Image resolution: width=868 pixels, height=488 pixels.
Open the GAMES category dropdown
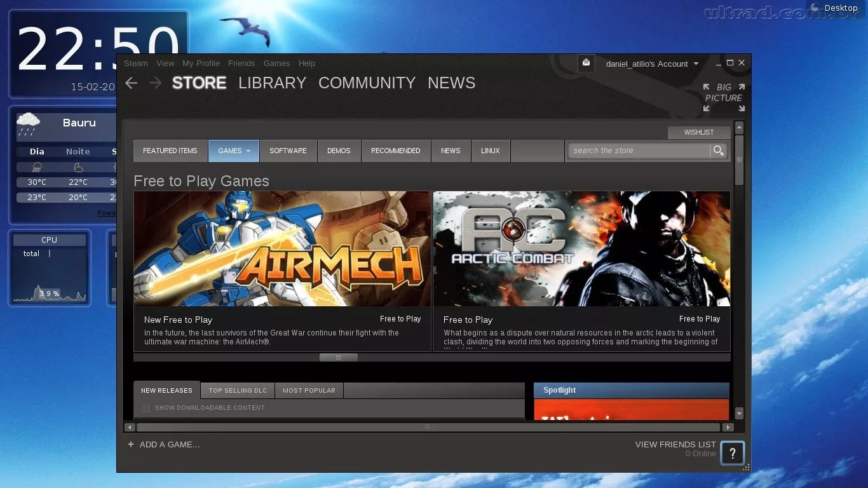(x=233, y=151)
